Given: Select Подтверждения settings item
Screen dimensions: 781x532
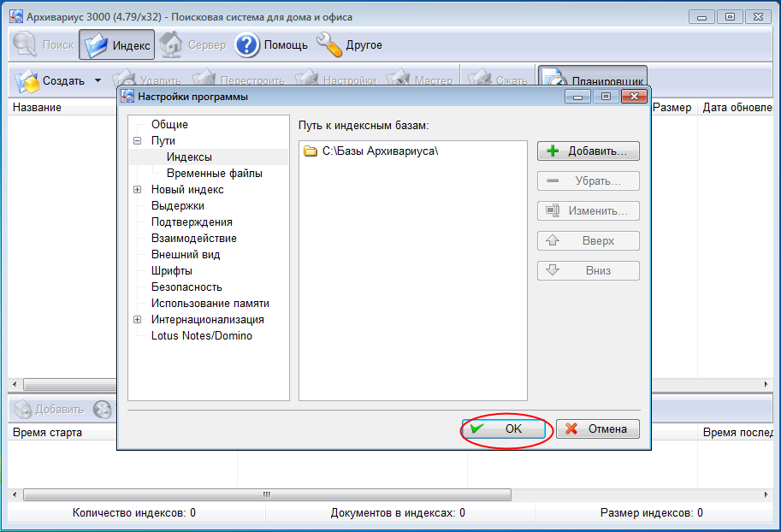Looking at the screenshot, I should point(192,222).
